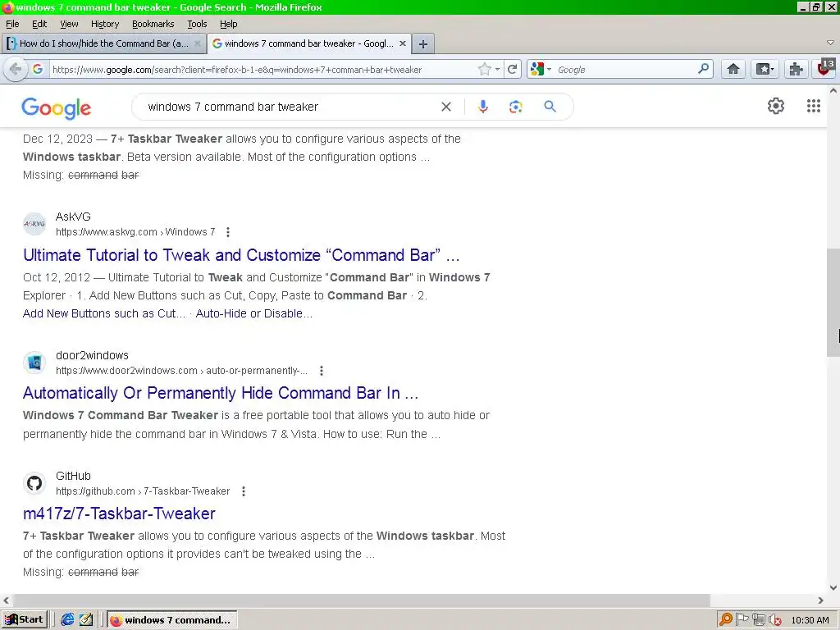Open the History menu
840x630 pixels.
click(104, 24)
